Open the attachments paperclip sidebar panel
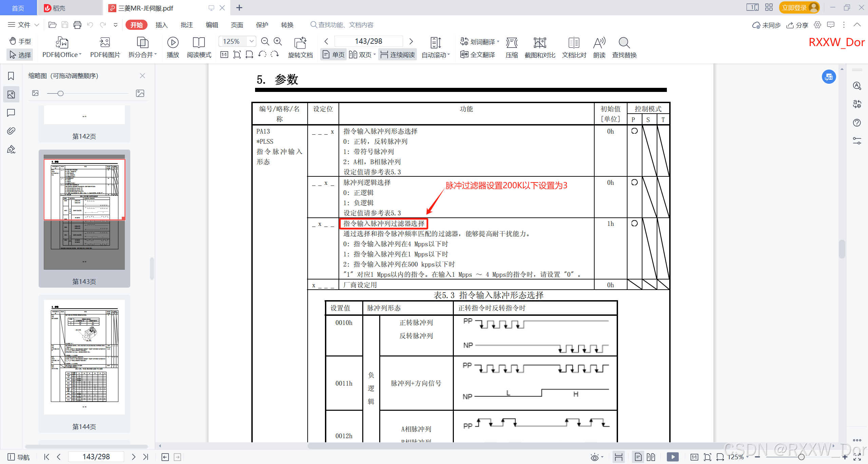868x464 pixels. click(11, 131)
